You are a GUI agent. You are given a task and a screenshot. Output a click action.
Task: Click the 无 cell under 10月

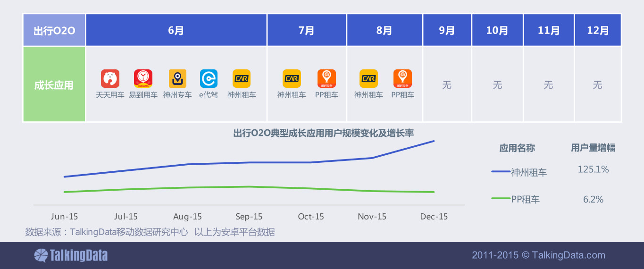497,84
